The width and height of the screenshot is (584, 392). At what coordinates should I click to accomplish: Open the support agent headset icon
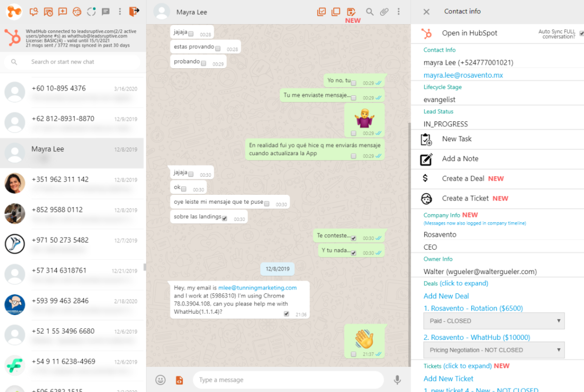[x=77, y=11]
